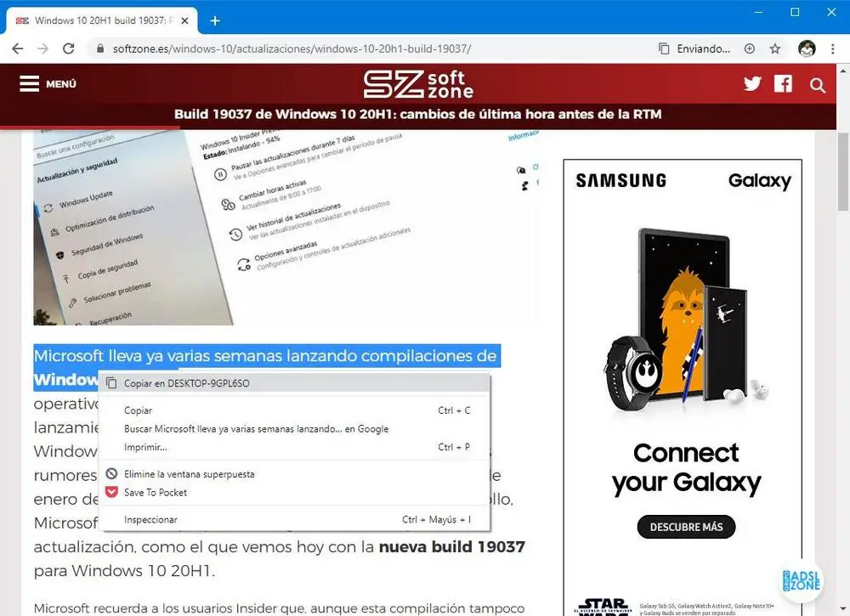Click 'Connect your Galaxy' ad headline
This screenshot has width=850, height=616.
point(686,468)
